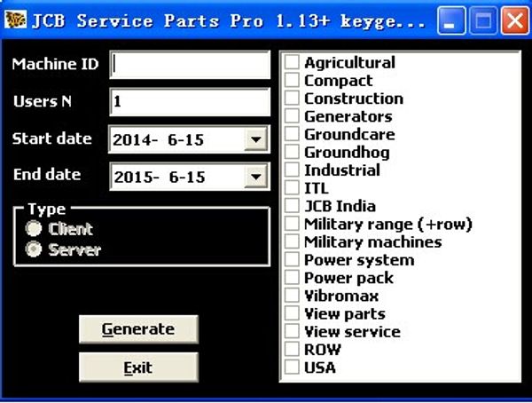This screenshot has width=532, height=403.
Task: Click the End date label
Action: (47, 174)
